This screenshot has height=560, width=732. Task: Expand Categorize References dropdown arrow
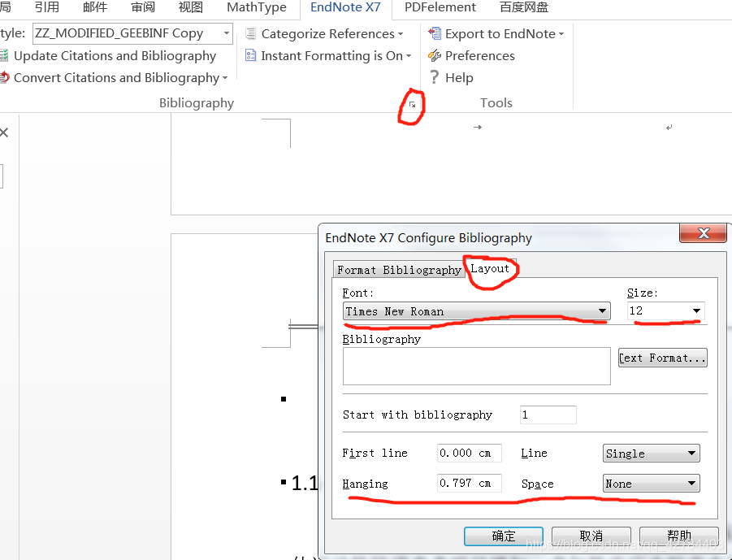click(x=400, y=34)
